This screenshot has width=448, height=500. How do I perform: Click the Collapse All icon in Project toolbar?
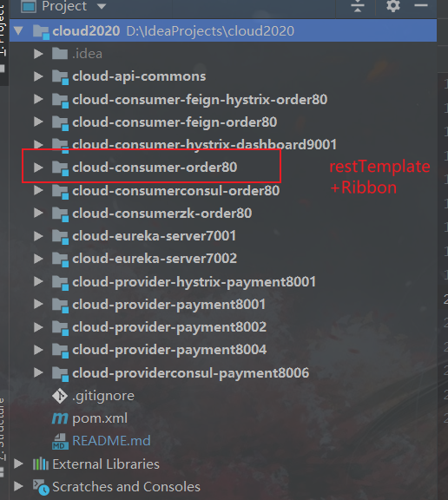[x=358, y=6]
